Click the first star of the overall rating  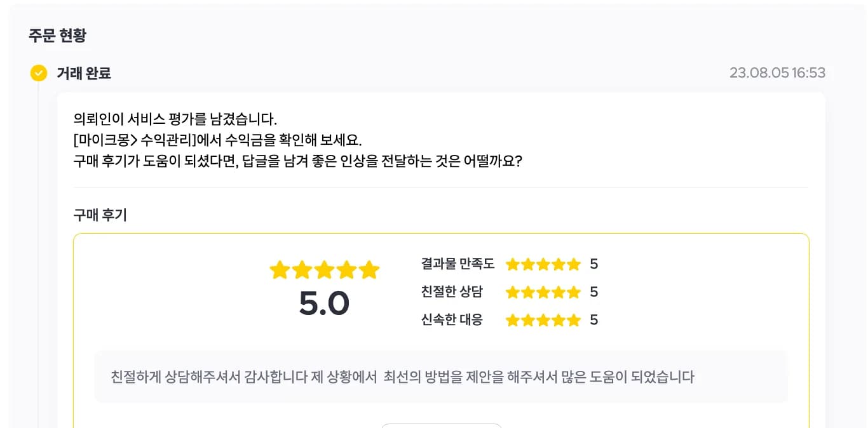[280, 270]
